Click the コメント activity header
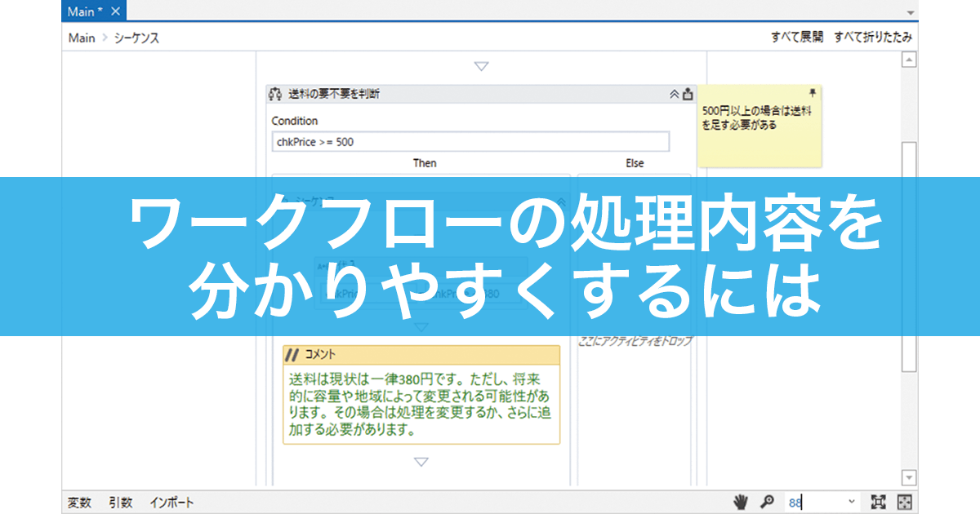Screen dimensions: 980x514 [421, 355]
